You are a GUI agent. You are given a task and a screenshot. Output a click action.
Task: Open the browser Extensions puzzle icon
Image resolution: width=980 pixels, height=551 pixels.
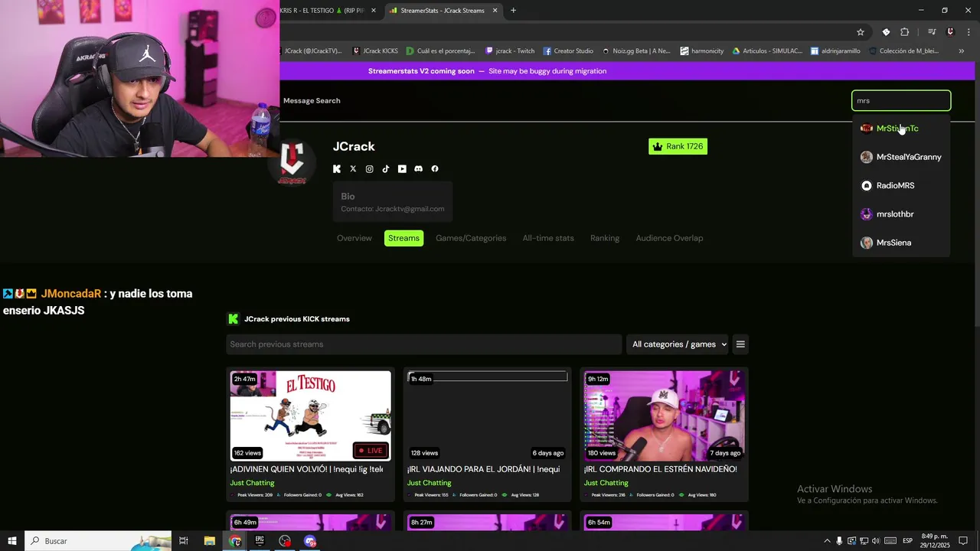coord(905,32)
